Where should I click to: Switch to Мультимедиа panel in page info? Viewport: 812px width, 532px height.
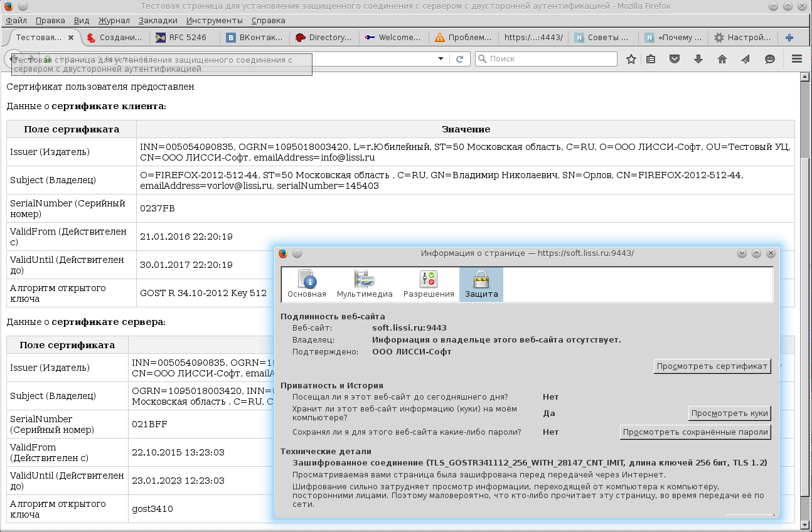pos(365,284)
